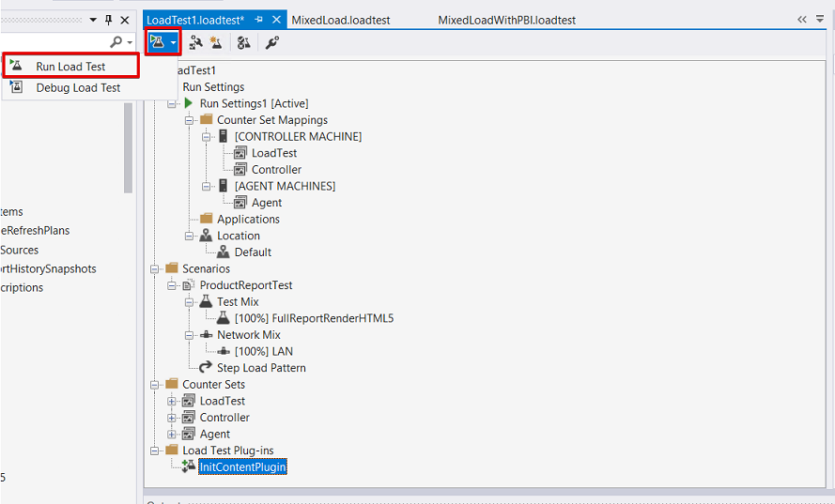Select the FullReportRenderHTML5 test mix entry
Viewport: 835px width, 504px height.
coord(314,318)
